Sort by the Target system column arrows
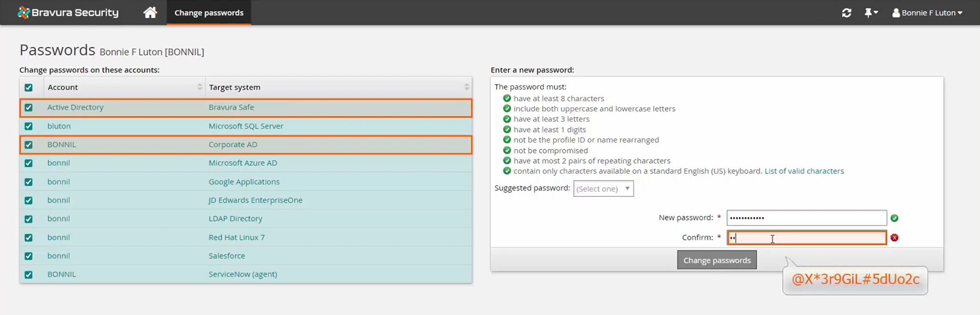 (x=466, y=87)
